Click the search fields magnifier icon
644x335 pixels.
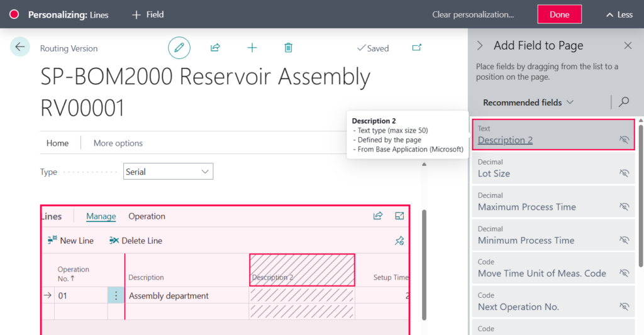point(624,102)
